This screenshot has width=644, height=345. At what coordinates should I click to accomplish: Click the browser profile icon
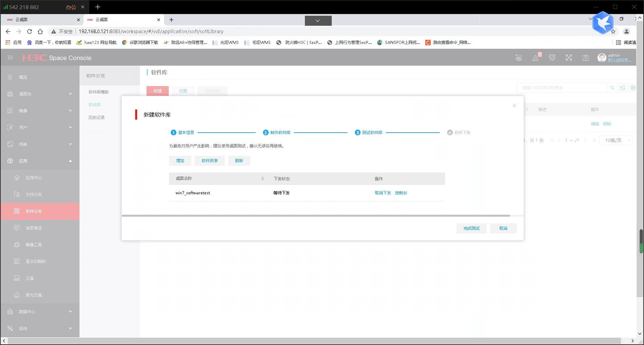(626, 31)
